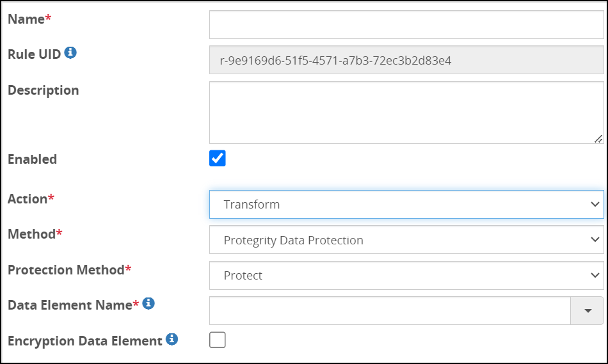Click the Description label text

pyautogui.click(x=43, y=90)
